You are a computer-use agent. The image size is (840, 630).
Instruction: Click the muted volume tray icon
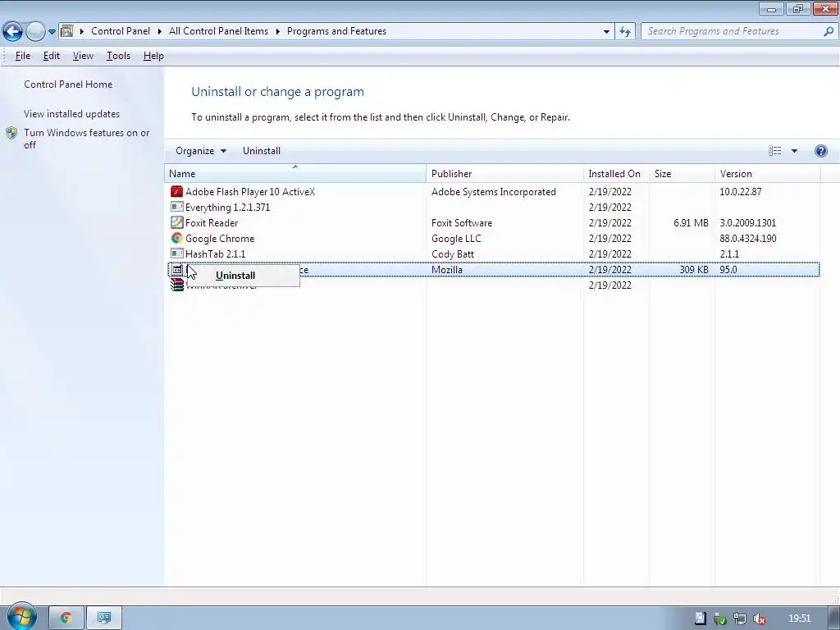[759, 619]
